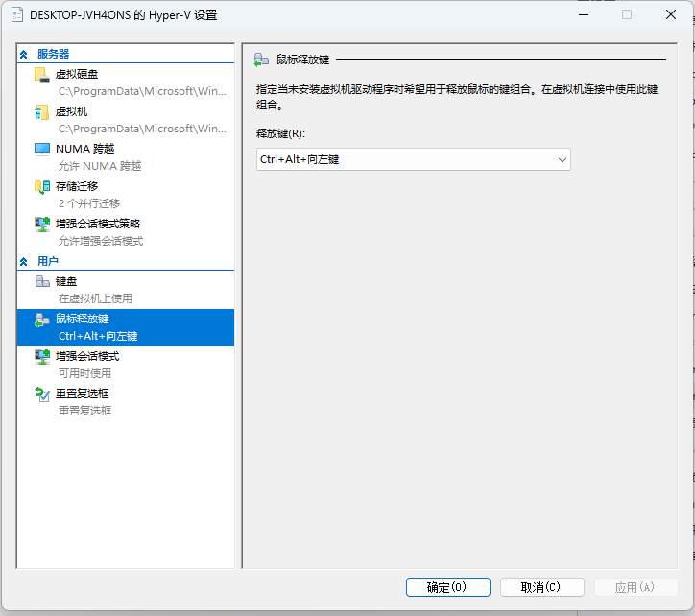The height and width of the screenshot is (616, 695).
Task: Click the 释放键(R): label
Action: click(280, 133)
